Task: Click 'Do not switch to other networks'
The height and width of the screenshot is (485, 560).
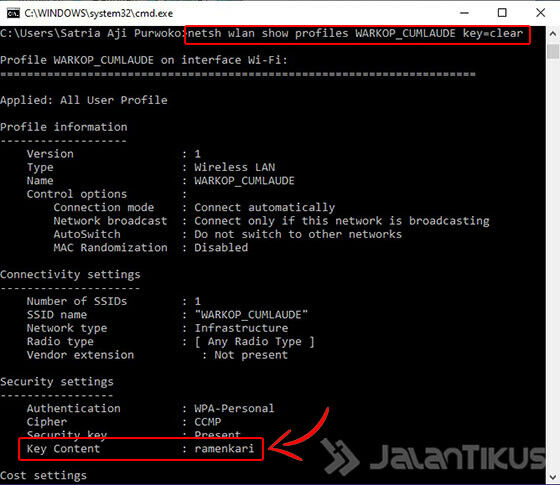Action: (298, 234)
